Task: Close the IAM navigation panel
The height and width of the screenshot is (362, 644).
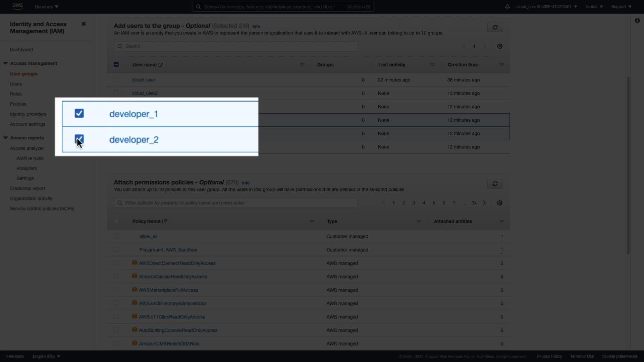Action: (84, 24)
